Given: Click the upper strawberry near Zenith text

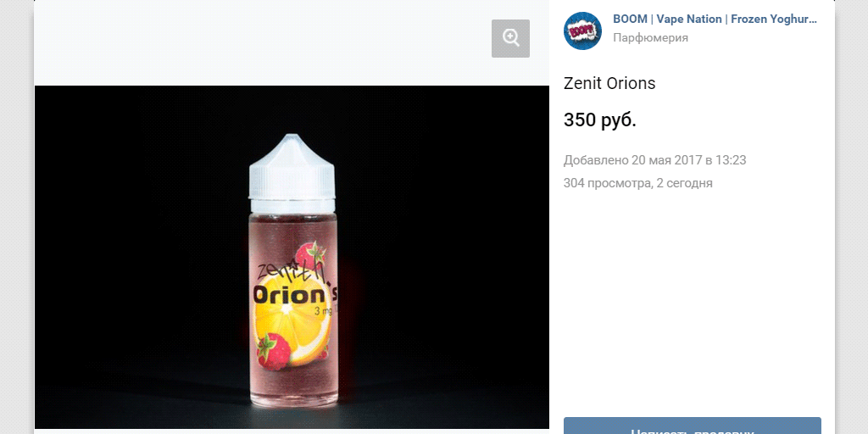Looking at the screenshot, I should pyautogui.click(x=309, y=253).
